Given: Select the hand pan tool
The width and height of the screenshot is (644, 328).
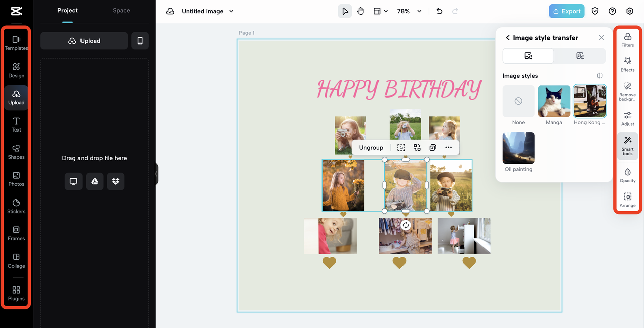Looking at the screenshot, I should click(x=361, y=11).
